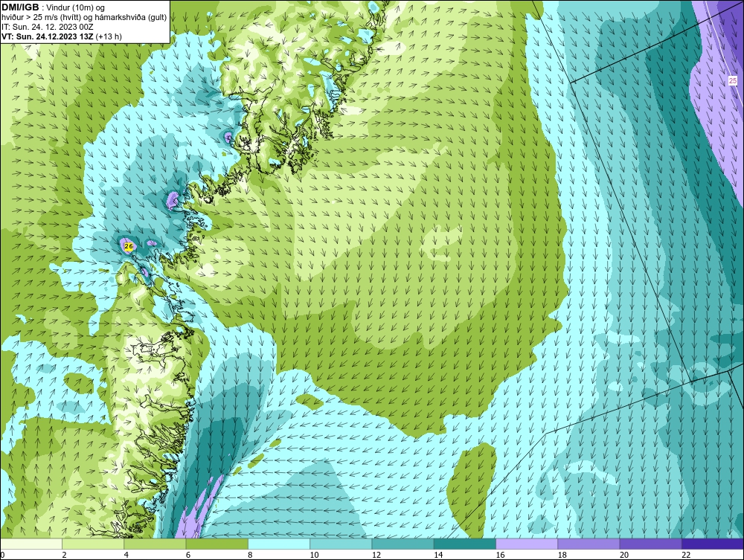The width and height of the screenshot is (744, 560).
Task: Click the legend tick label 16
Action: click(x=500, y=555)
